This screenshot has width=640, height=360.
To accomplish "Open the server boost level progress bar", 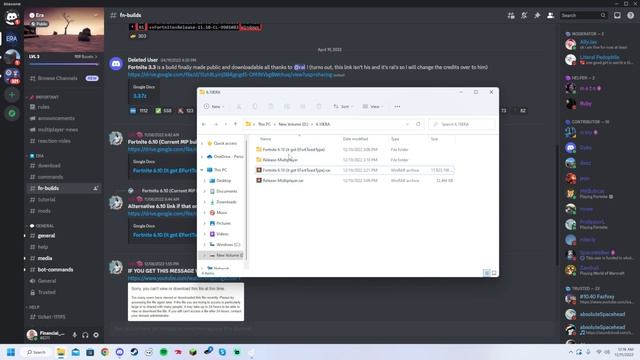I will point(64,64).
